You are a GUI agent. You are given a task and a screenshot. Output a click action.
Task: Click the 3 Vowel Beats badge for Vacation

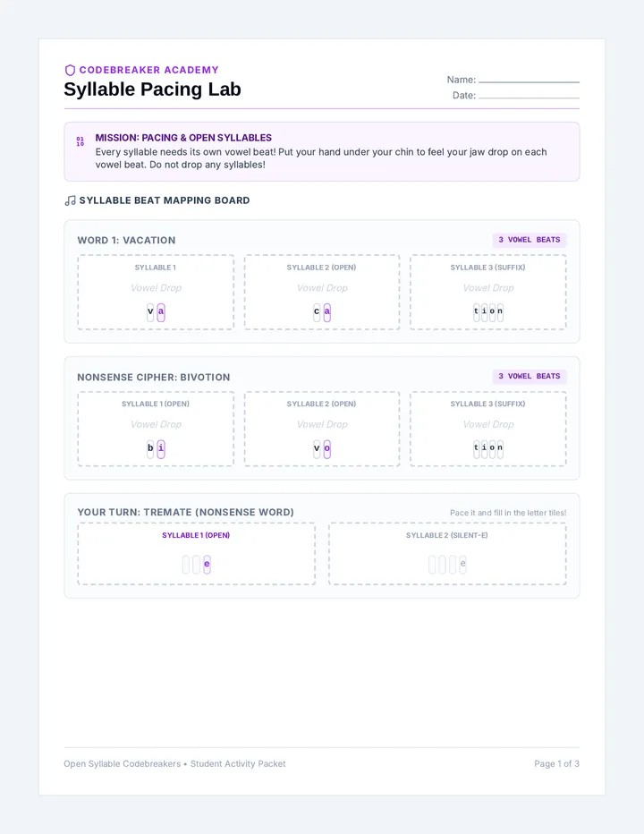click(x=530, y=240)
